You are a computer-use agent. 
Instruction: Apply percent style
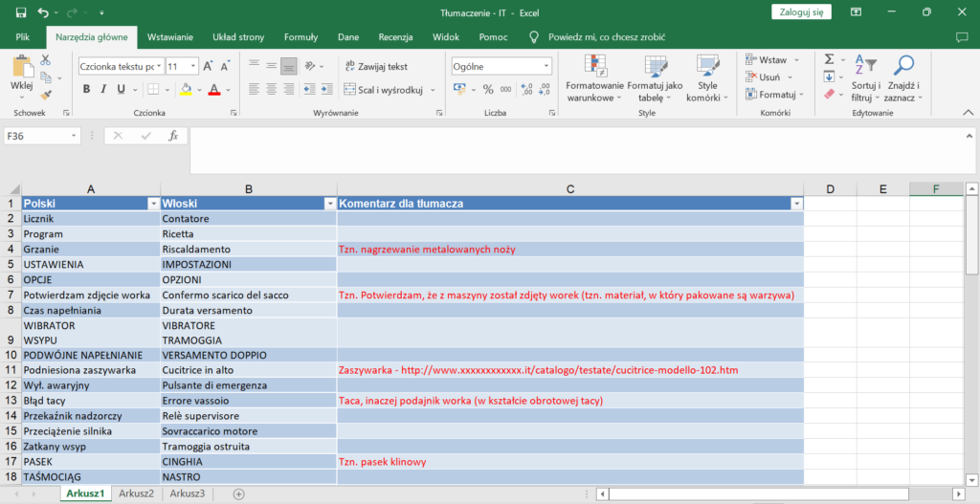tap(488, 89)
